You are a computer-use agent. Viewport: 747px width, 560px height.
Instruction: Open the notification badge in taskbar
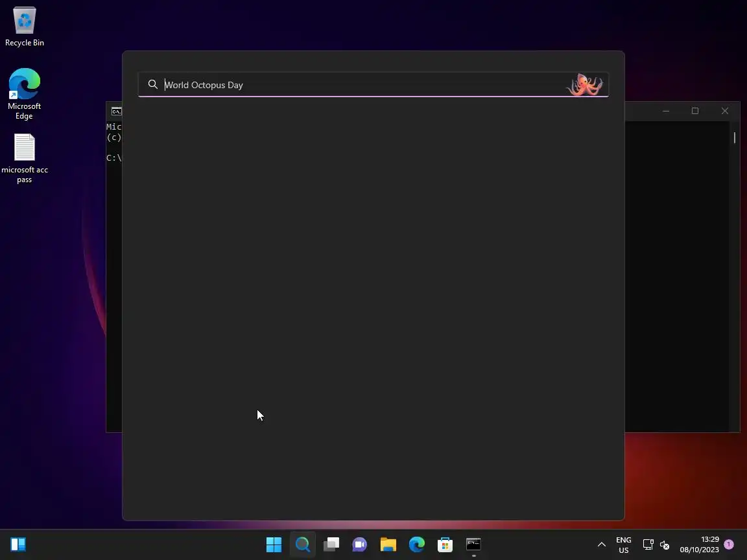pos(729,544)
